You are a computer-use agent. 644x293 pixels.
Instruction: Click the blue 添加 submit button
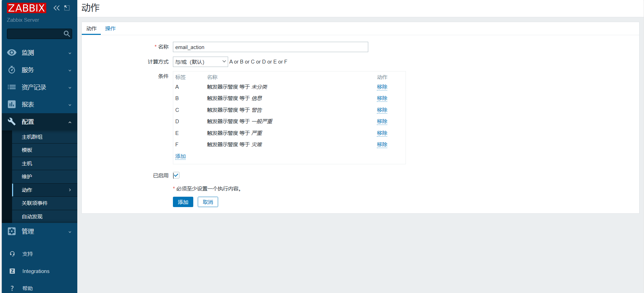coord(183,202)
